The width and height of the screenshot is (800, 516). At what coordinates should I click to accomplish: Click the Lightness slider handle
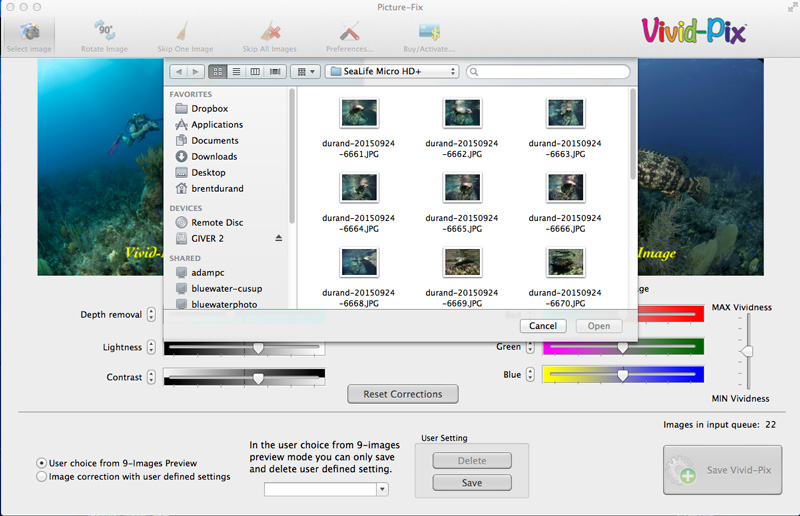(258, 348)
